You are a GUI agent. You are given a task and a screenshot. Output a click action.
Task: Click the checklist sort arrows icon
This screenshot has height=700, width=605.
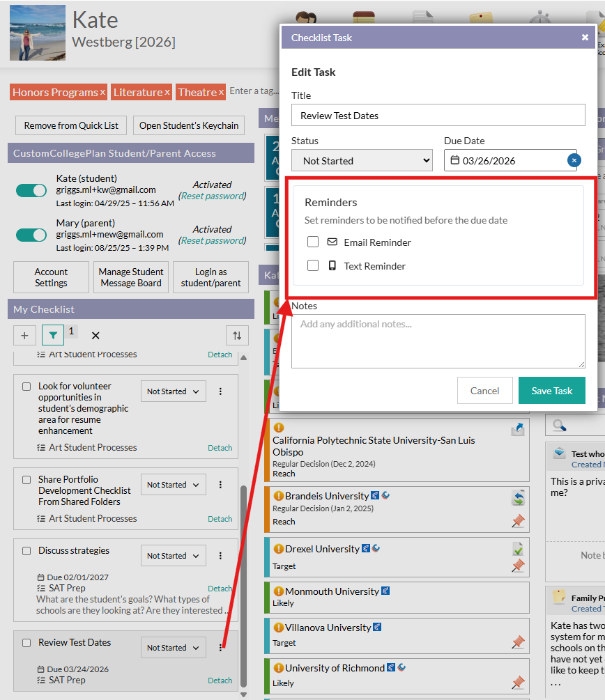[237, 335]
